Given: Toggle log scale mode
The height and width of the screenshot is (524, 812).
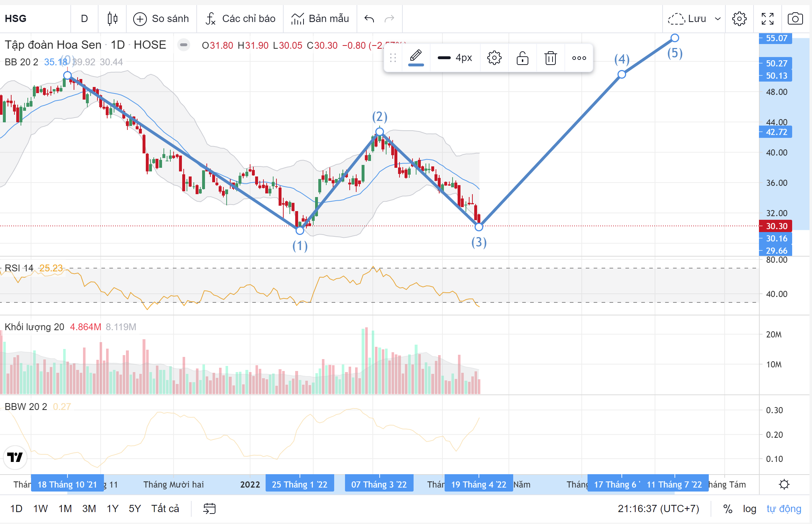Looking at the screenshot, I should [750, 508].
